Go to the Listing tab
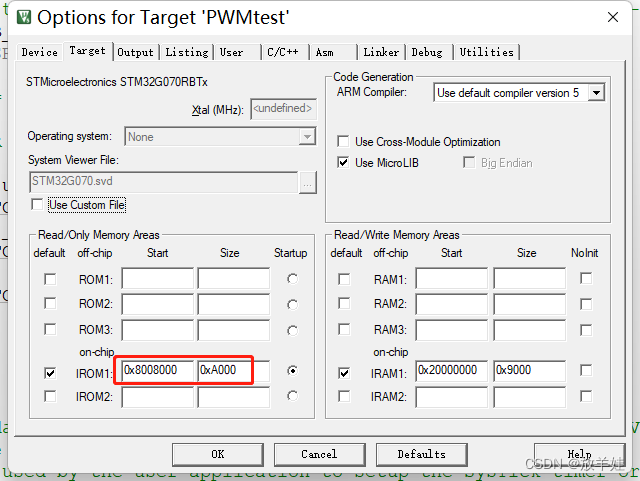 [x=187, y=52]
